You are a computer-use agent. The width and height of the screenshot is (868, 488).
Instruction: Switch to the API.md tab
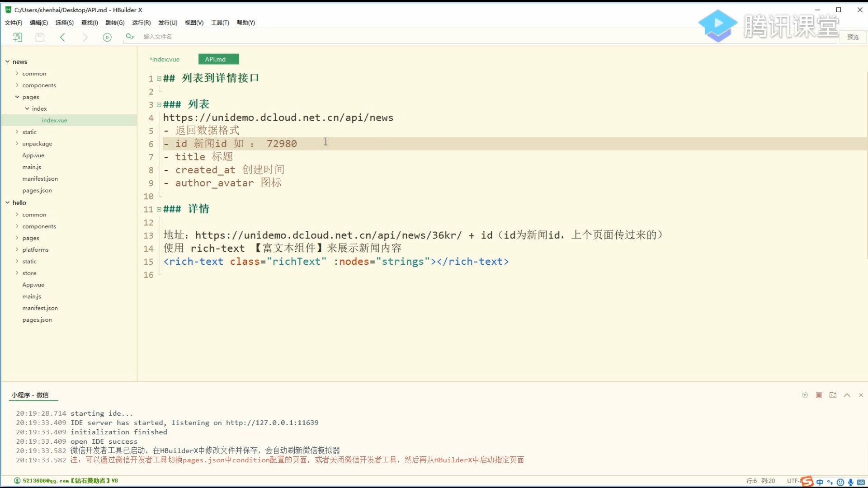218,59
